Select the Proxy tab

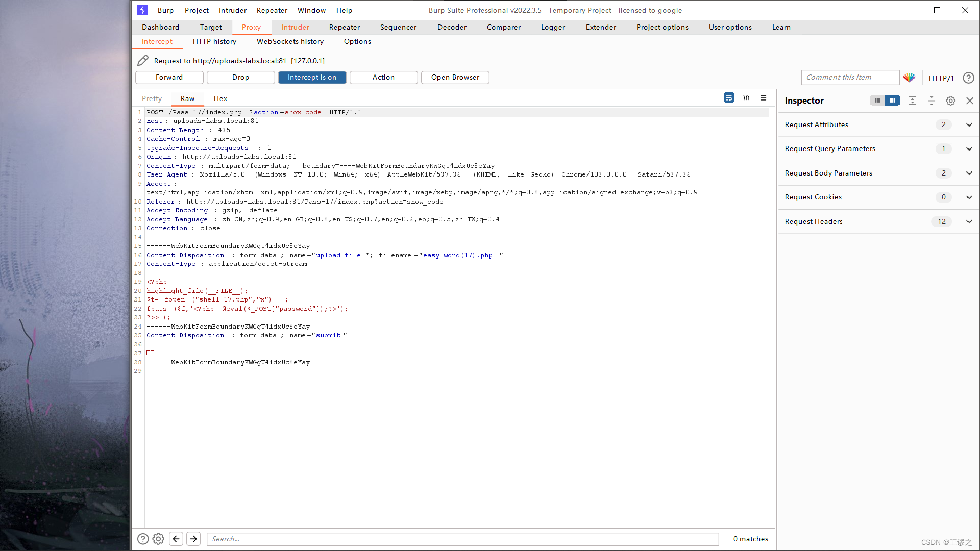(251, 28)
